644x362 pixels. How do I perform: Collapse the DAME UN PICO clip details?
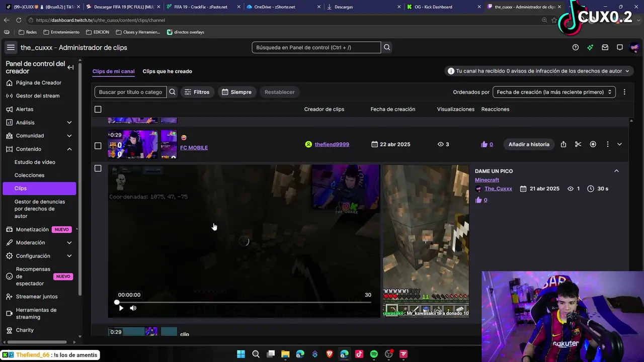[616, 171]
